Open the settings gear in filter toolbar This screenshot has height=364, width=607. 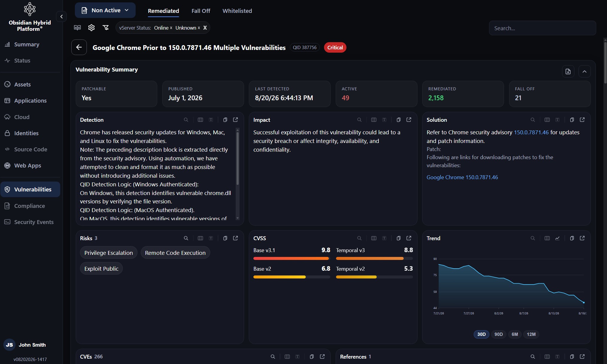pyautogui.click(x=91, y=28)
